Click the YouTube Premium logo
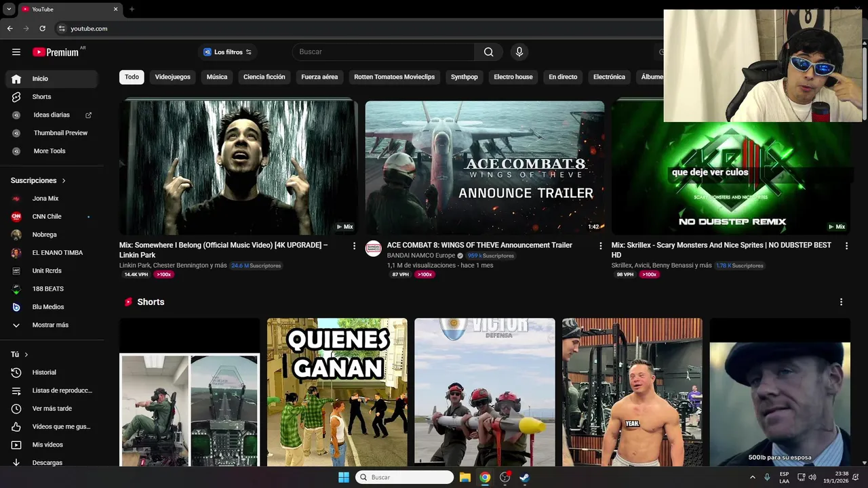The height and width of the screenshot is (488, 868). click(56, 52)
